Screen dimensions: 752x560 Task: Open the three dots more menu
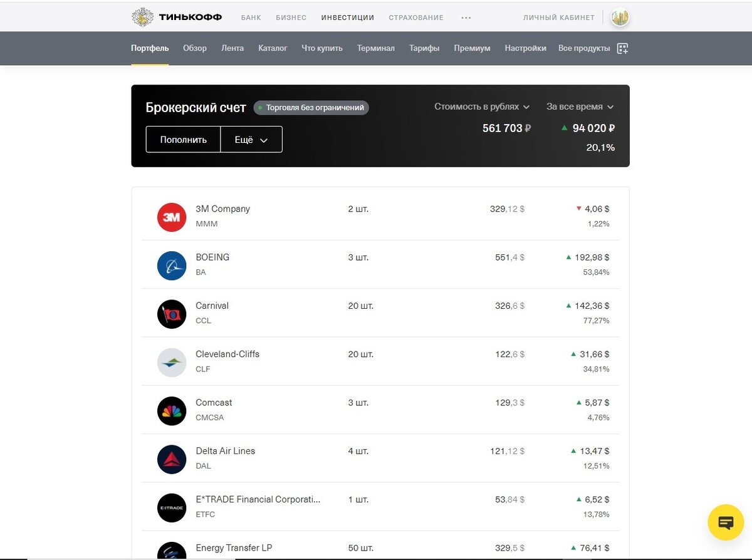(466, 18)
